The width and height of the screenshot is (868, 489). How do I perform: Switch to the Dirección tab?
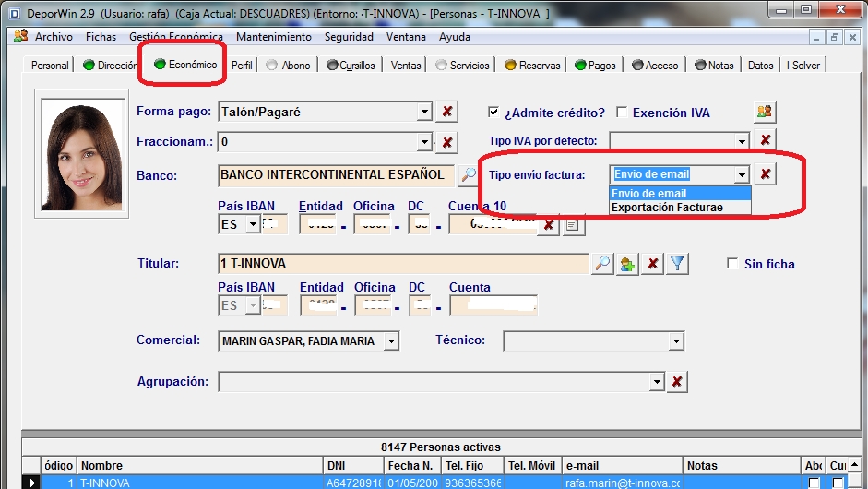click(110, 66)
